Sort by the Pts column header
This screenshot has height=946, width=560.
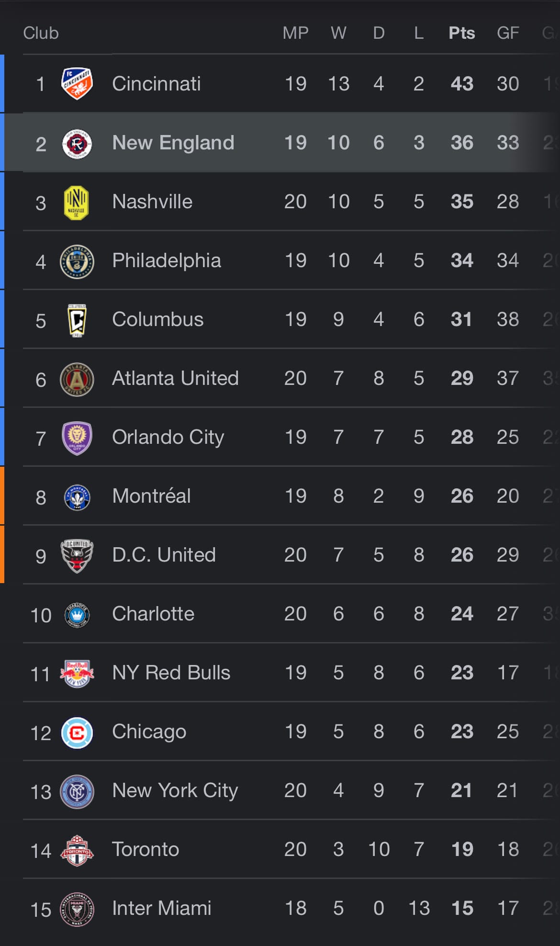462,33
